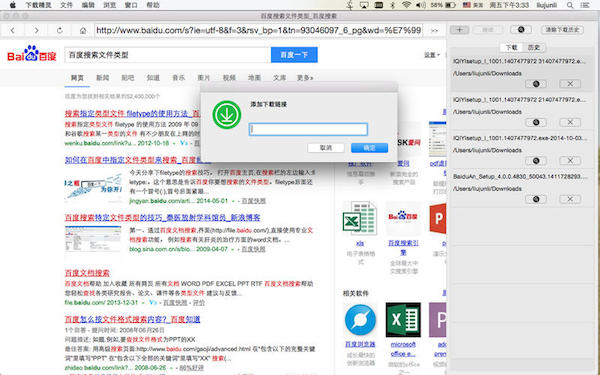Switch to the 历史 tab
This screenshot has height=375, width=600.
pyautogui.click(x=533, y=47)
